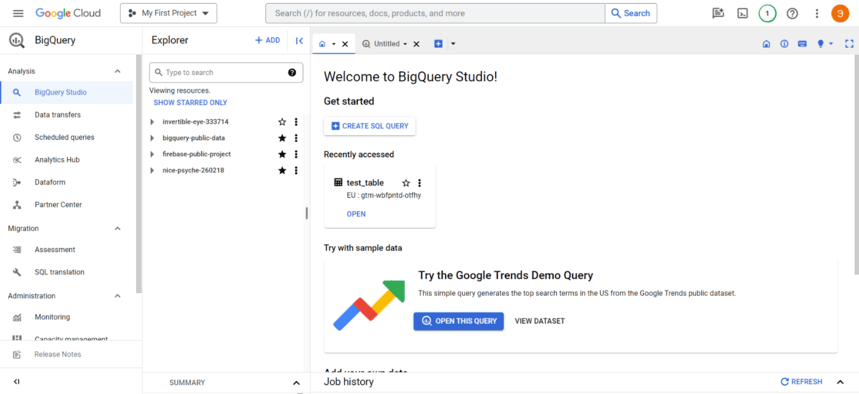Close the Untitled tab
The height and width of the screenshot is (394, 859).
(x=416, y=44)
